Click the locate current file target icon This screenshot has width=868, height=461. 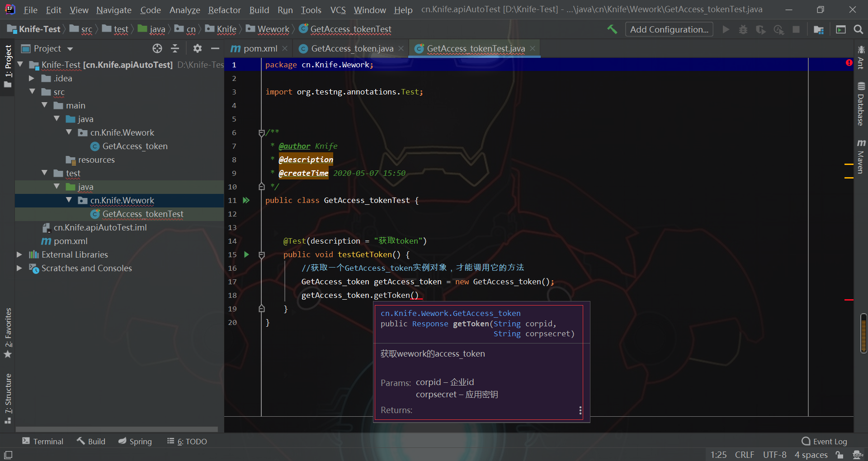tap(157, 48)
